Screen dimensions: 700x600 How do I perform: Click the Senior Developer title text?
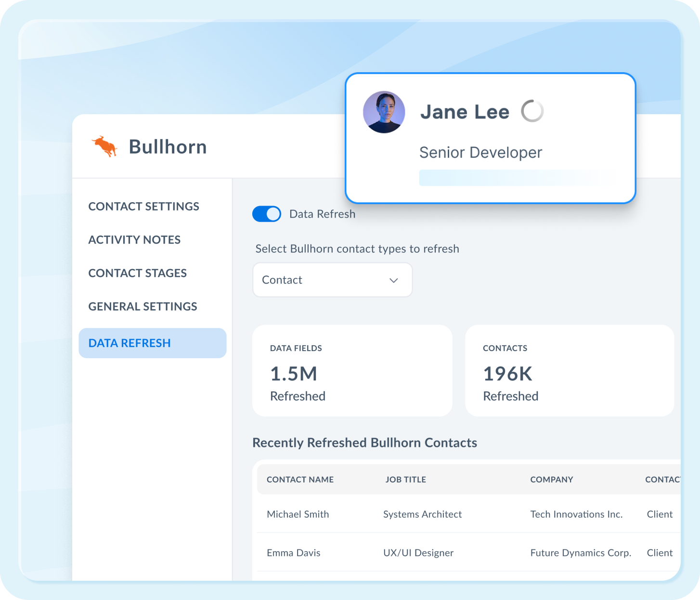pos(480,153)
